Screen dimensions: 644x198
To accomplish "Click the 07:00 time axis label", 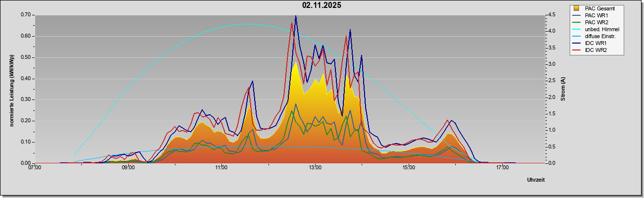I will (x=35, y=168).
